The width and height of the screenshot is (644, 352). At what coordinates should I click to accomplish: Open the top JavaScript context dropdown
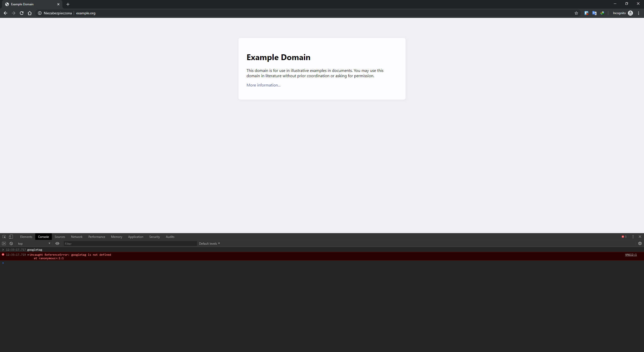[34, 243]
